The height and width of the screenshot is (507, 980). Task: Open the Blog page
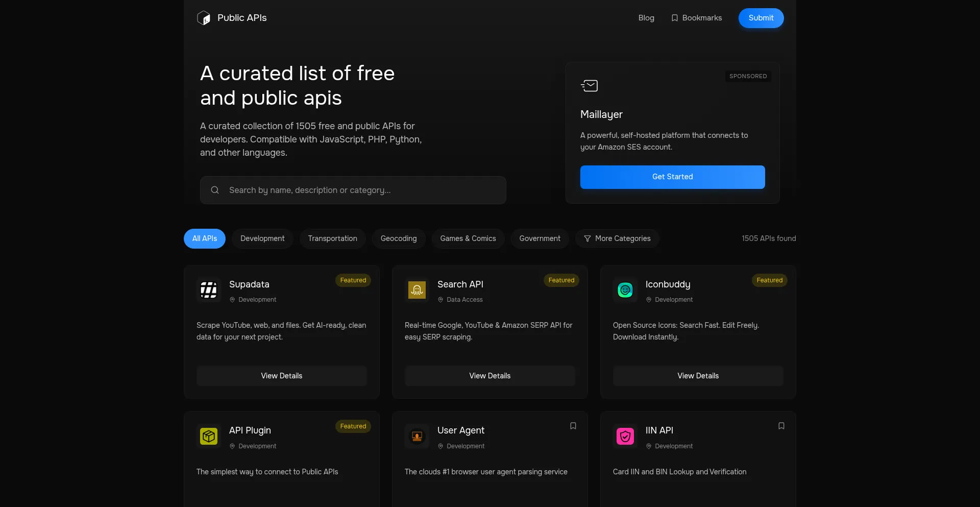click(x=646, y=18)
